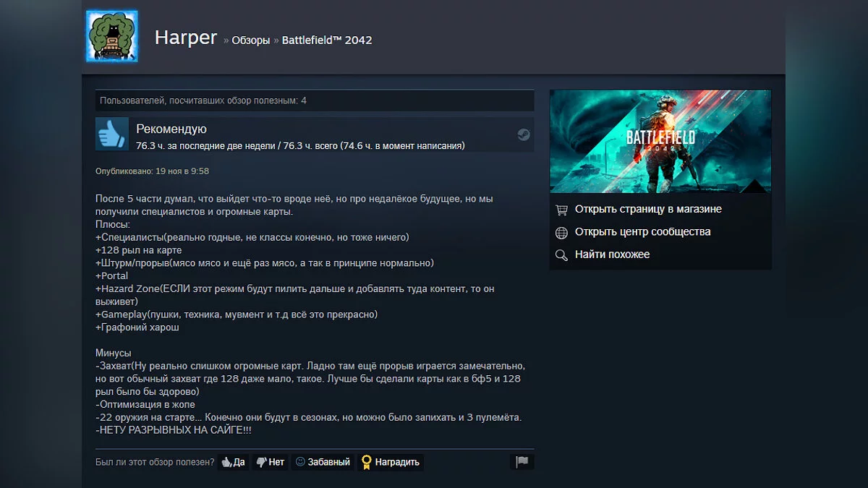Open the Harper profile name link
This screenshot has width=868, height=488.
(x=186, y=38)
